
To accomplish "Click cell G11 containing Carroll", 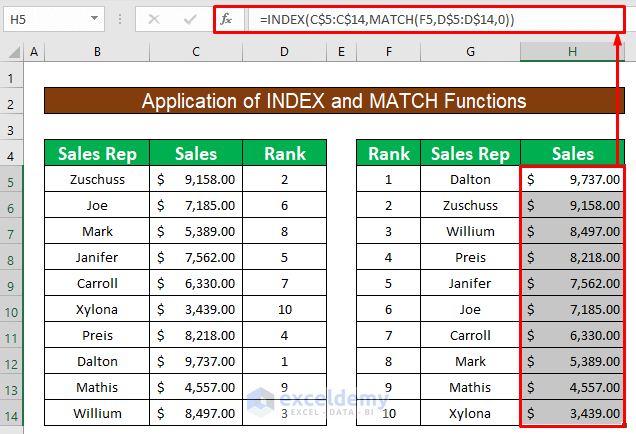I will [471, 335].
